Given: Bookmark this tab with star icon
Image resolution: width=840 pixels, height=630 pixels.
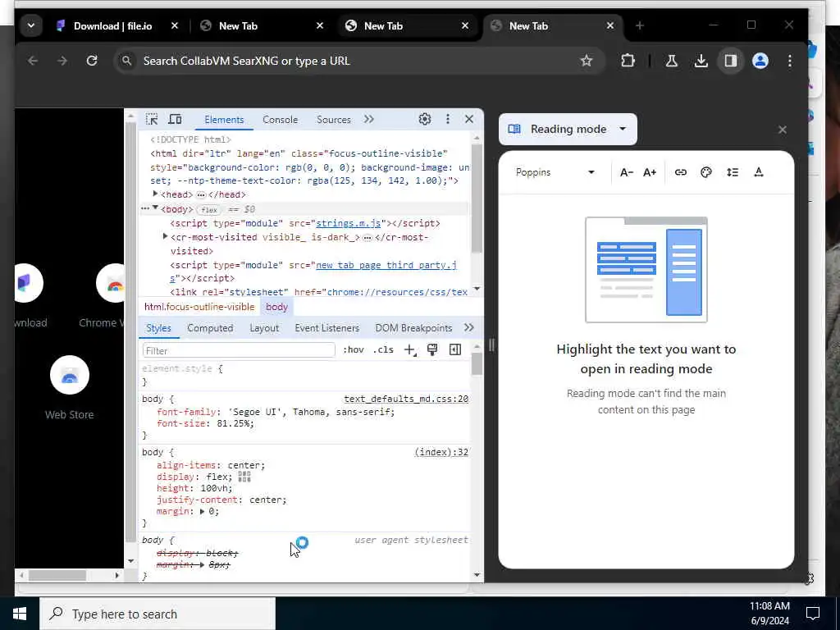Looking at the screenshot, I should pos(587,61).
